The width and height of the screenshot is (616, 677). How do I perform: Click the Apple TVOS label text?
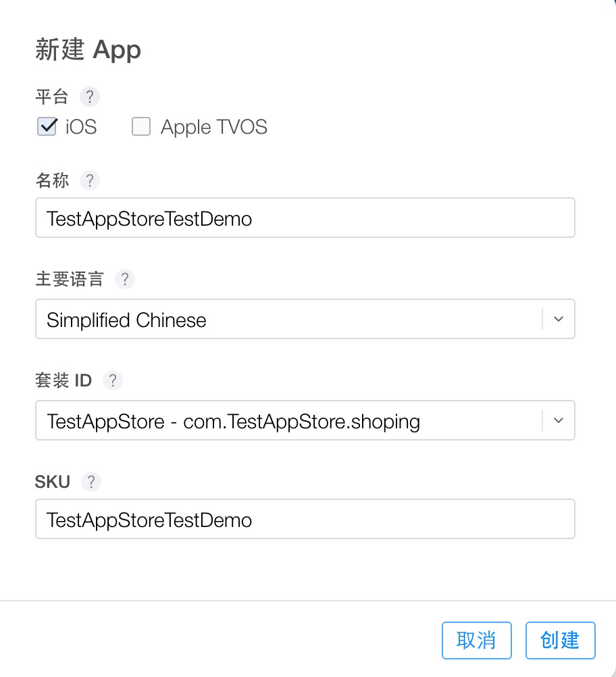click(213, 127)
